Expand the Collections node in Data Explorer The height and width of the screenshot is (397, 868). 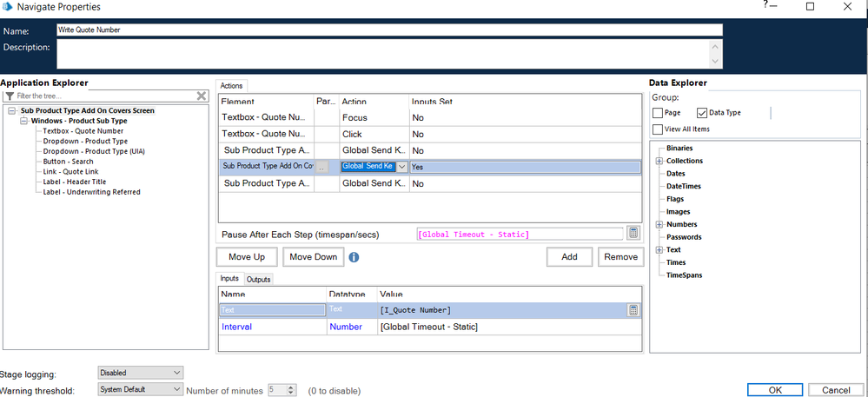[x=659, y=161]
